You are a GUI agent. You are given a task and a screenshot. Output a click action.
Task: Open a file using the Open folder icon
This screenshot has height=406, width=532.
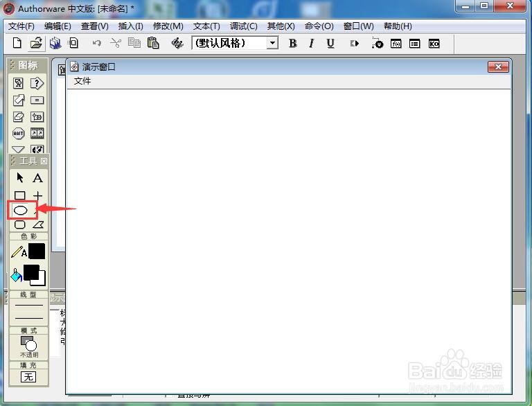36,43
